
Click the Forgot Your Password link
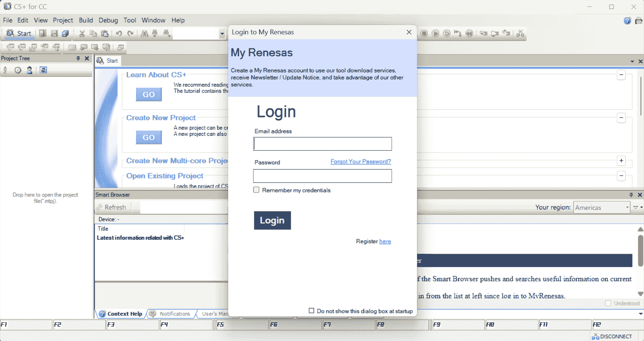[x=361, y=162]
